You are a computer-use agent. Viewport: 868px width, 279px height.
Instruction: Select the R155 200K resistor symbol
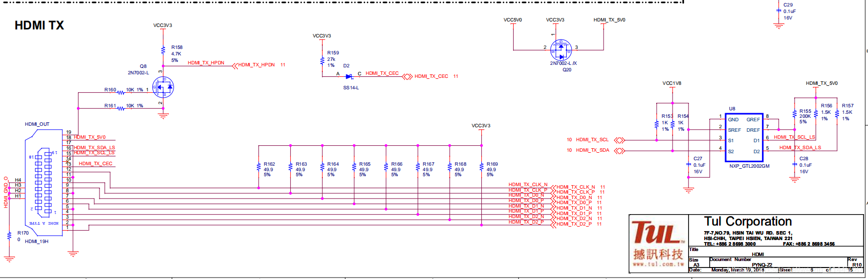coord(795,114)
